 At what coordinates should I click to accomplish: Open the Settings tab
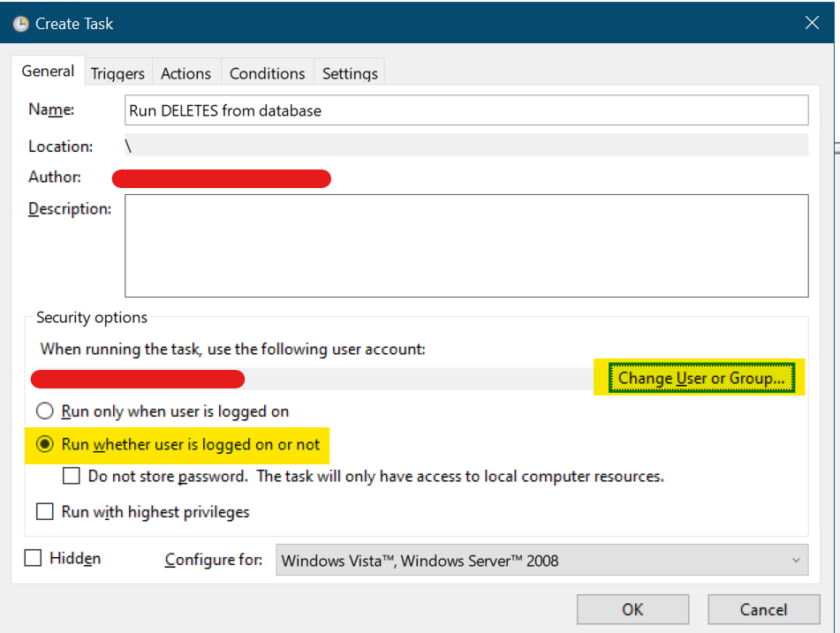350,73
